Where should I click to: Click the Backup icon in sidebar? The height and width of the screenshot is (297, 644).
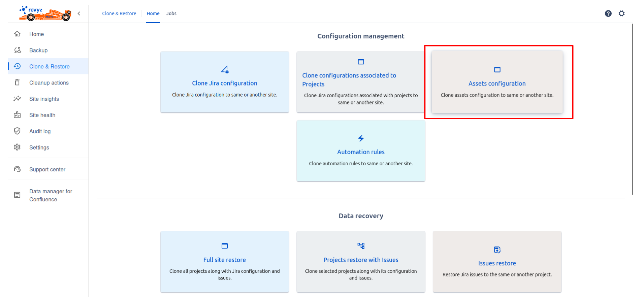pos(18,50)
